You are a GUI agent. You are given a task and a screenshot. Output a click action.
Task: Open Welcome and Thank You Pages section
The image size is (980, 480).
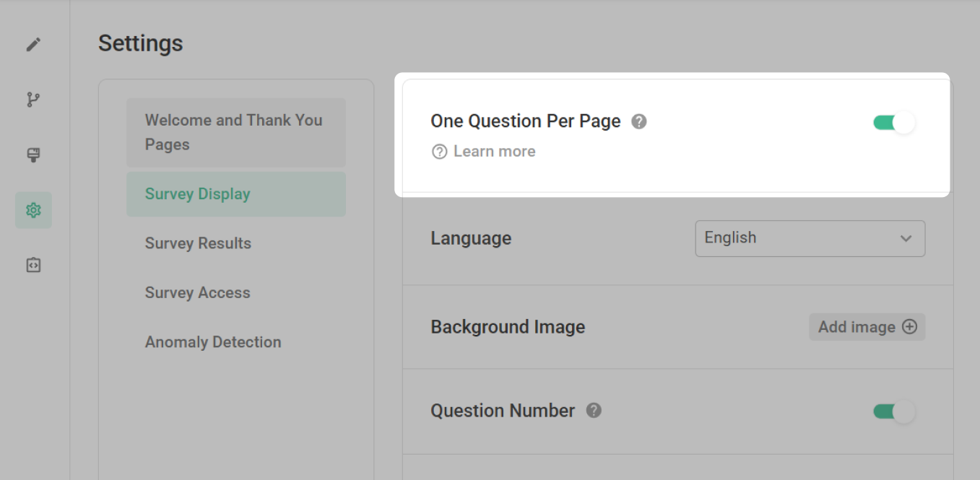coord(235,132)
